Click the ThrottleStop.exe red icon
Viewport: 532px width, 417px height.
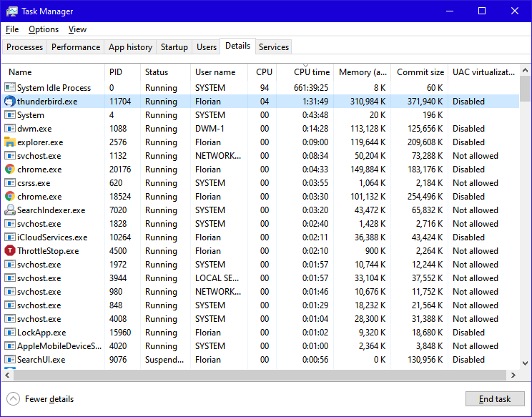click(x=10, y=251)
